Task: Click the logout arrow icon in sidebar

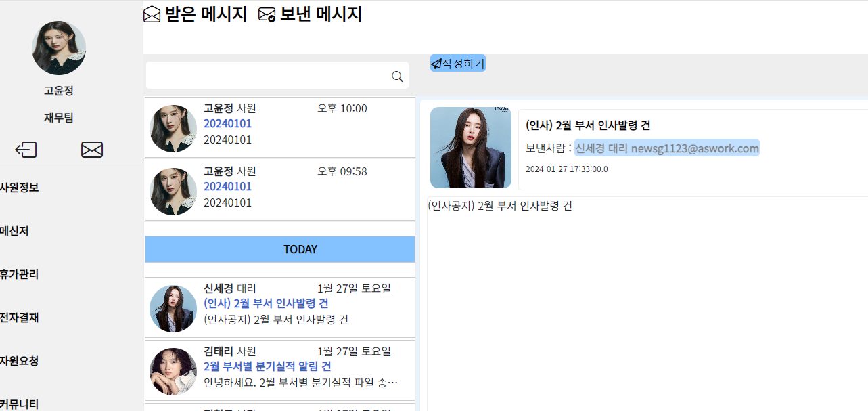Action: coord(26,150)
